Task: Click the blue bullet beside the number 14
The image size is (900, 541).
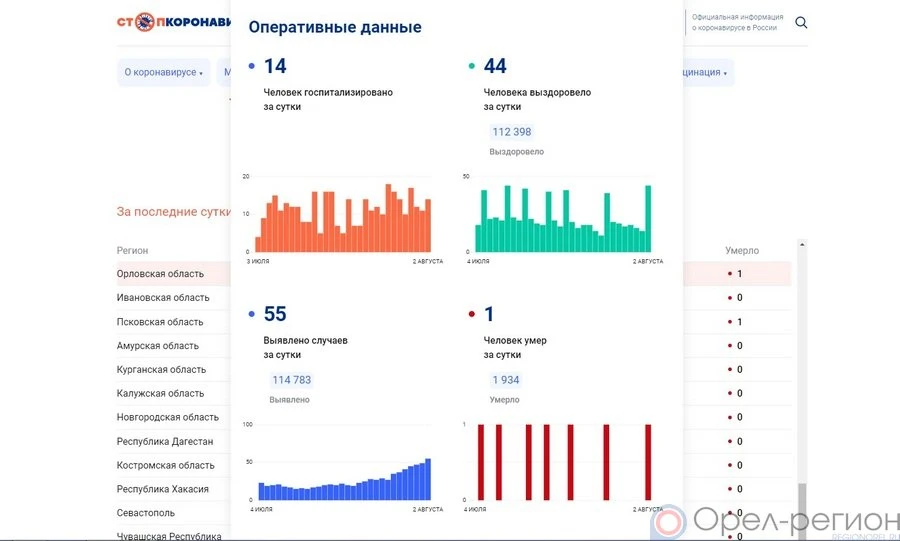Action: coord(251,67)
